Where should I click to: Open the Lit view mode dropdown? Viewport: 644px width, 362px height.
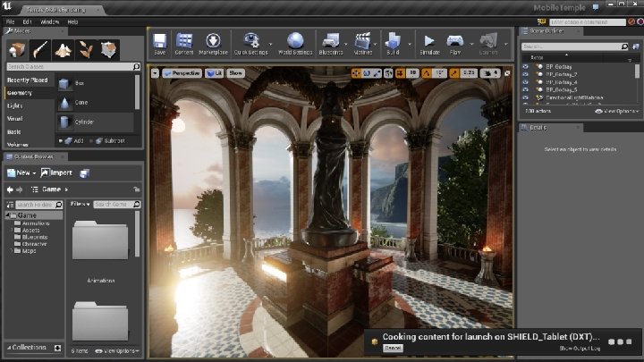pyautogui.click(x=214, y=73)
